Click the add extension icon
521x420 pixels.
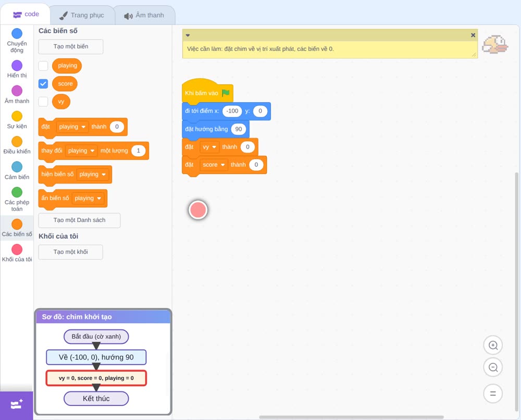(x=16, y=405)
